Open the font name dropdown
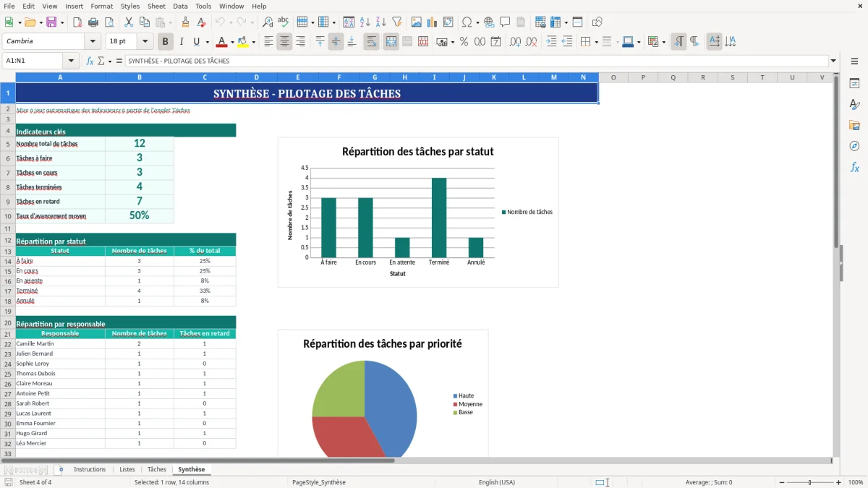This screenshot has width=868, height=488. (x=93, y=42)
